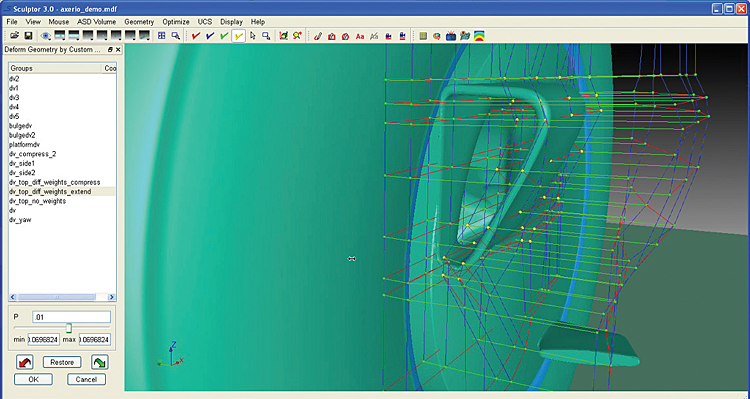Toggle the yellow checkmark icon
This screenshot has height=399, width=750.
point(238,36)
